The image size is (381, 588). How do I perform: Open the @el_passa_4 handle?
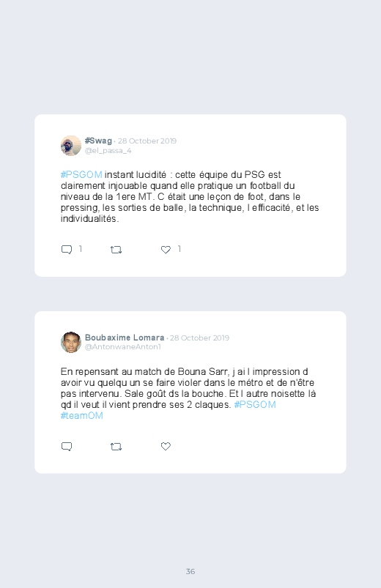tap(108, 150)
